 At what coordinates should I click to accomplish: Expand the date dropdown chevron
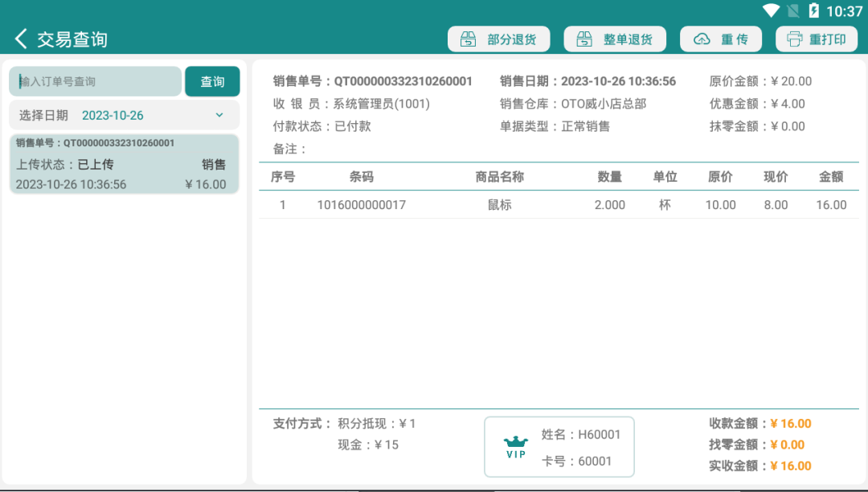pos(219,115)
